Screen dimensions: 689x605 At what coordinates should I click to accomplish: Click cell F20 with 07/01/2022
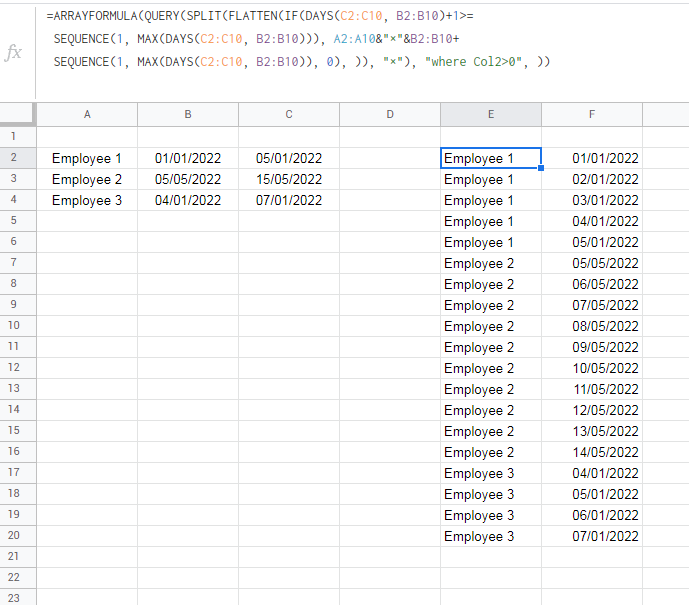[592, 536]
